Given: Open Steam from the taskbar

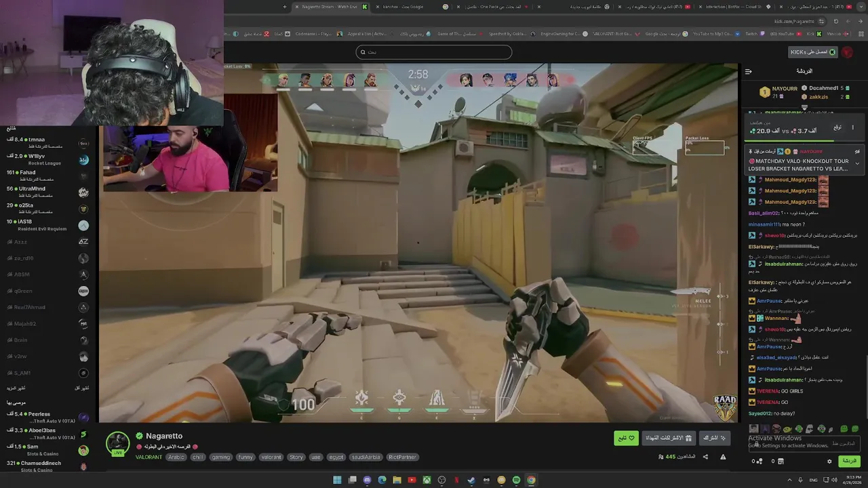Looking at the screenshot, I should (471, 480).
